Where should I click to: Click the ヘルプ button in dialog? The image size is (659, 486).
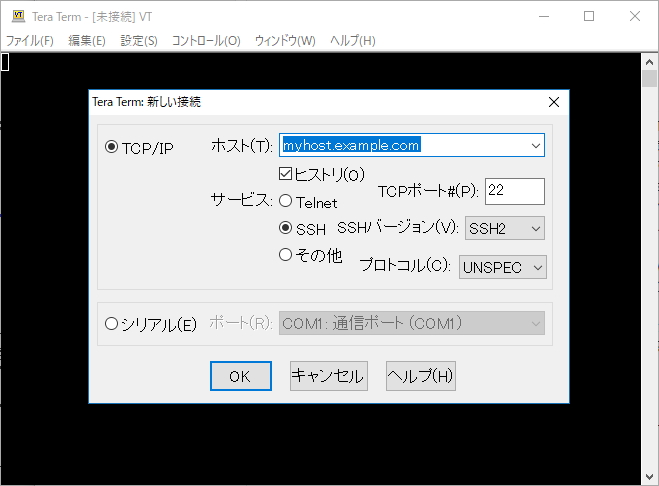[421, 376]
